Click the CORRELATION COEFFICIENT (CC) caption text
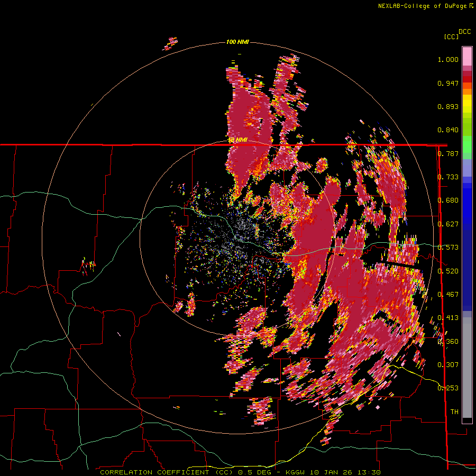Image resolution: width=476 pixels, height=476 pixels. pyautogui.click(x=166, y=472)
